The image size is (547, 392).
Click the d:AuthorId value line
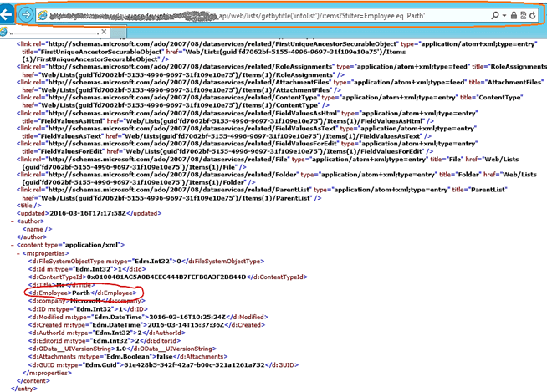(107, 333)
